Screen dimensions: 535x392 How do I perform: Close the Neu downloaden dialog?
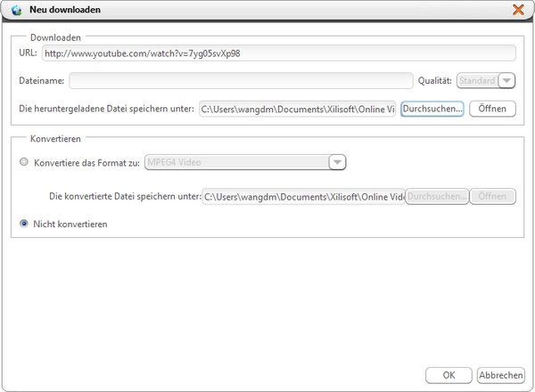[x=518, y=10]
